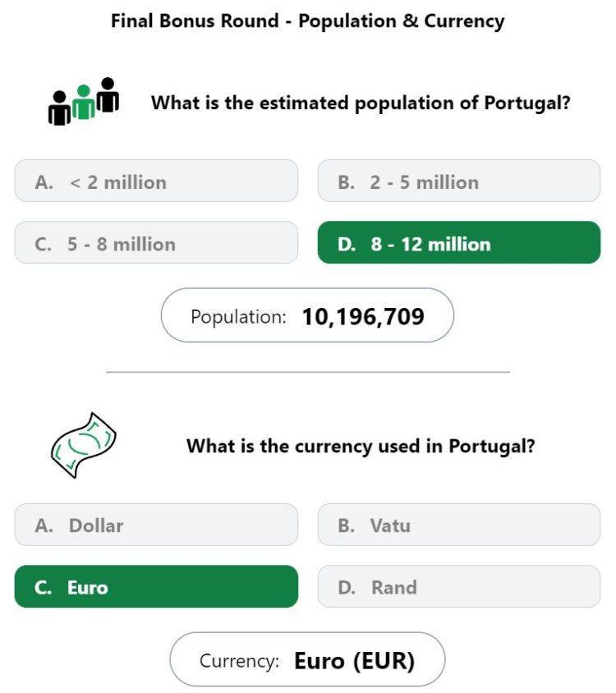The height and width of the screenshot is (693, 616).
Task: Click the three-person population icon
Action: 84,102
